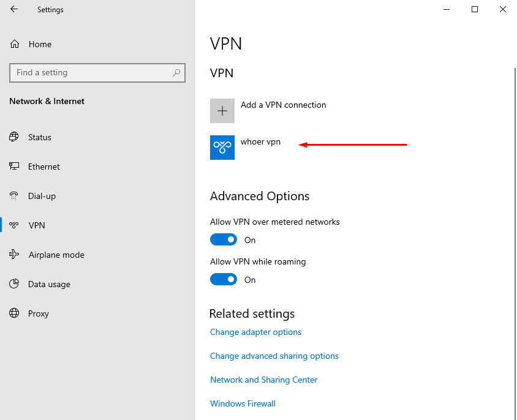Open the Ethernet page
The width and height of the screenshot is (517, 420).
click(x=44, y=167)
